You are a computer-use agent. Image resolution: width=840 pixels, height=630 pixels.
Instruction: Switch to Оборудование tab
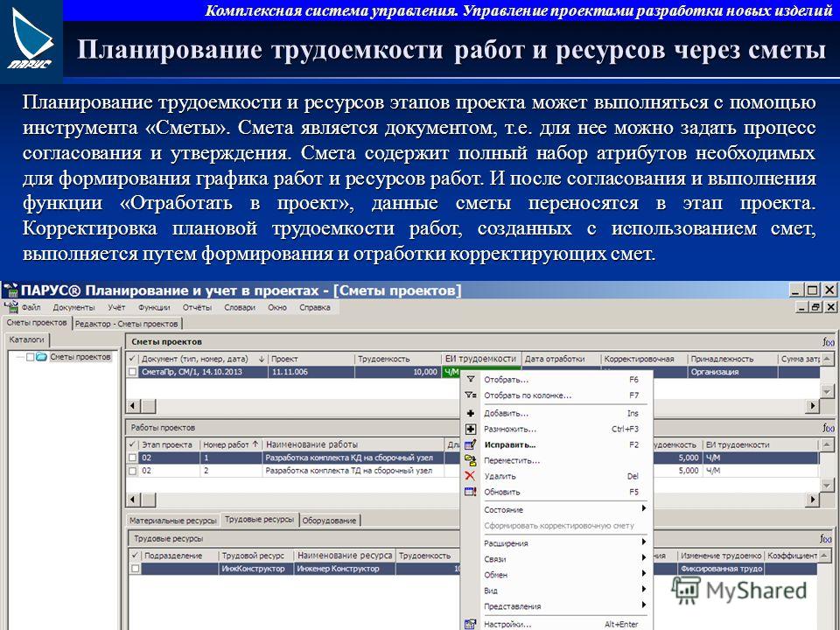[329, 520]
